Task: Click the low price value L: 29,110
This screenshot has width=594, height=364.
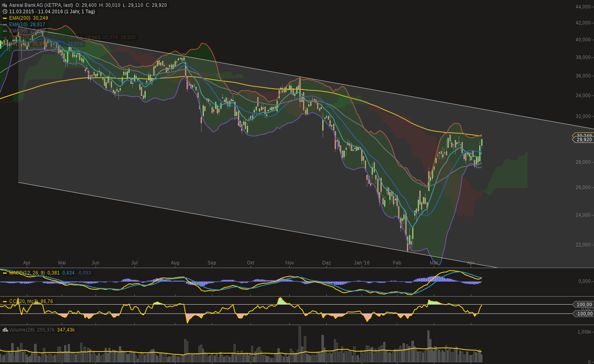Action: click(133, 5)
